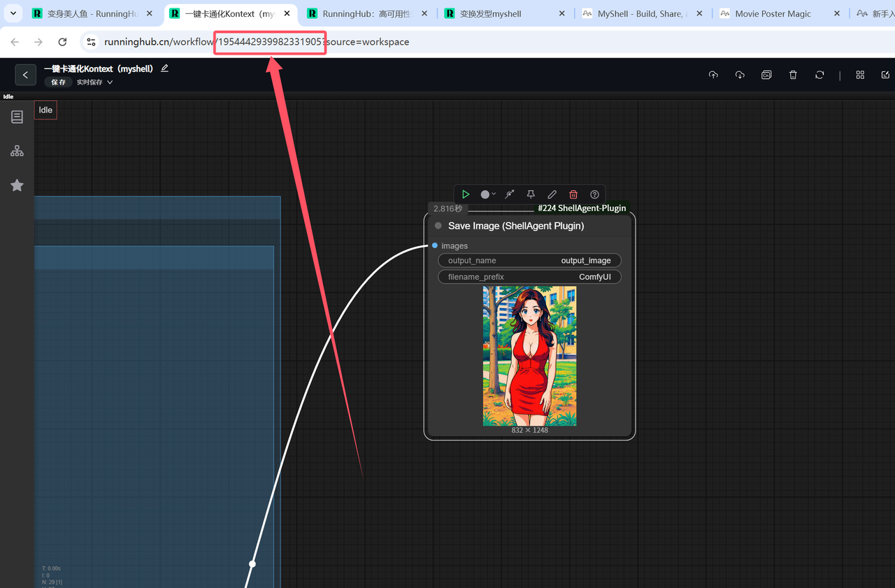
Task: Click the 2.816秒 execution time label
Action: coord(448,208)
